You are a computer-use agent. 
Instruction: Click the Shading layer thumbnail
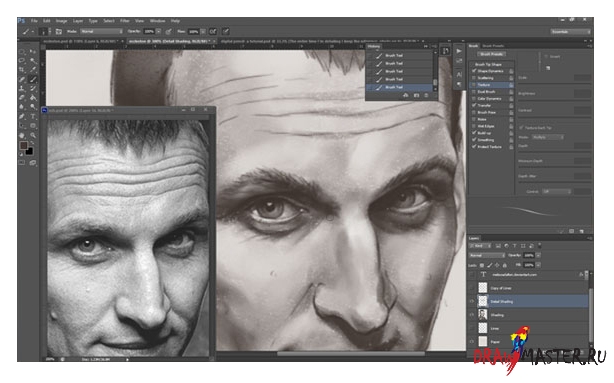tap(483, 314)
